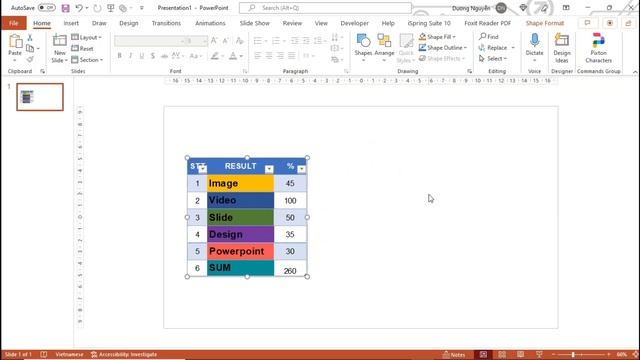Align text right
The image size is (640, 360).
point(280,56)
